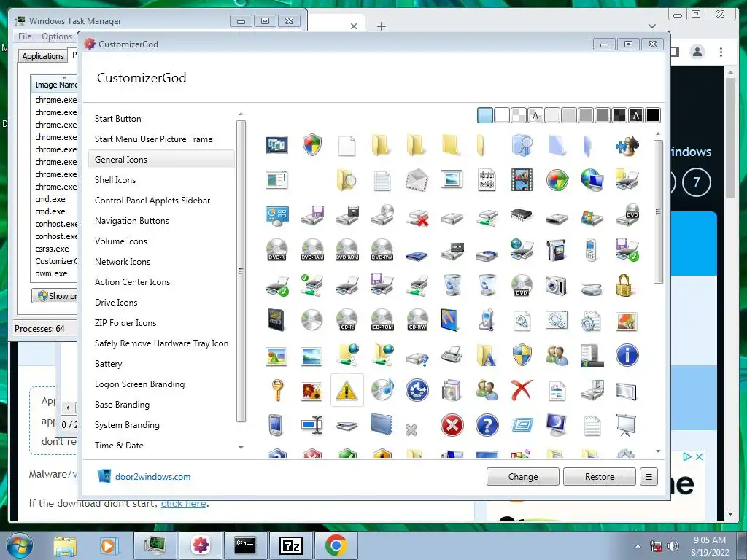Open Network Icons category

coord(123,262)
